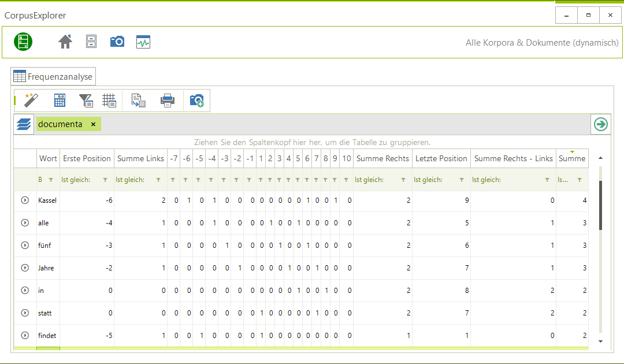This screenshot has height=364, width=624.
Task: Print the frequency table
Action: click(x=168, y=101)
